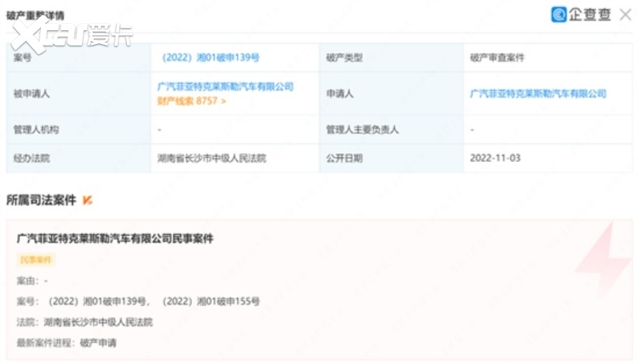
Task: Click the XCAR 爱卡 watermark logo
Action: [71, 36]
